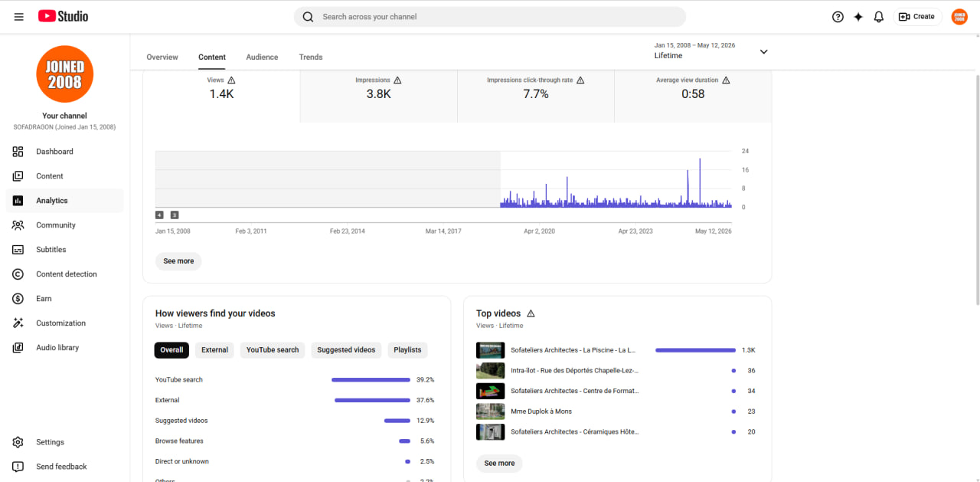Viewport: 980px width, 482px height.
Task: Open thumbnail of Mme Duplok à Mons video
Action: pyautogui.click(x=490, y=412)
